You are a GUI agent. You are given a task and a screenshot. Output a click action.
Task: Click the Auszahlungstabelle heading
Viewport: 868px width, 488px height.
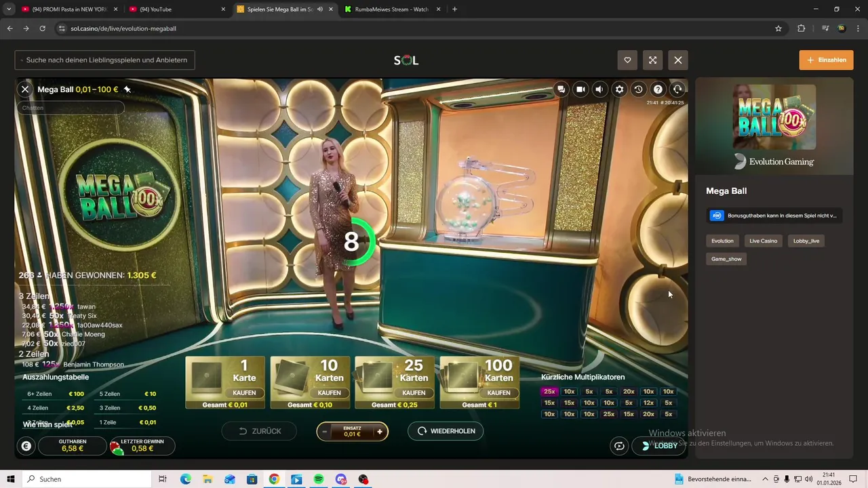click(x=56, y=377)
